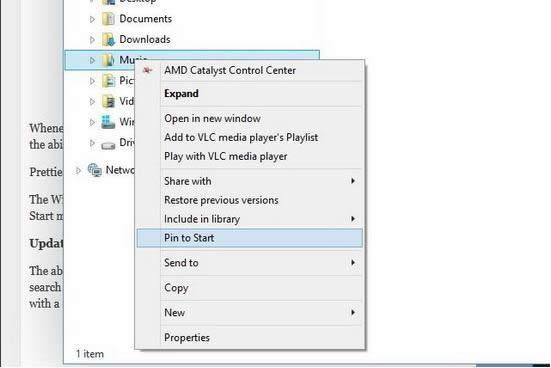Image resolution: width=551 pixels, height=368 pixels.
Task: Click the Music folder icon
Action: tap(108, 60)
